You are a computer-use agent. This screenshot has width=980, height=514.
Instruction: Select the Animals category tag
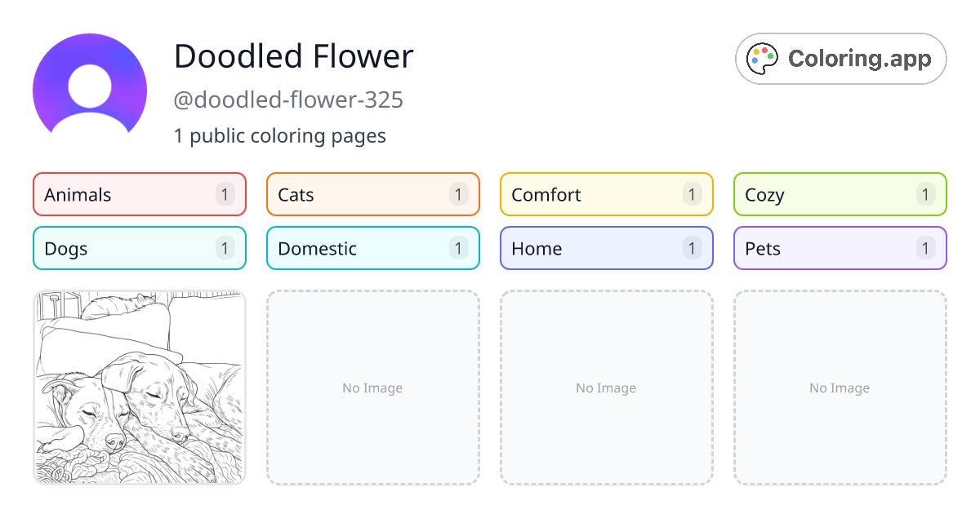pos(140,194)
